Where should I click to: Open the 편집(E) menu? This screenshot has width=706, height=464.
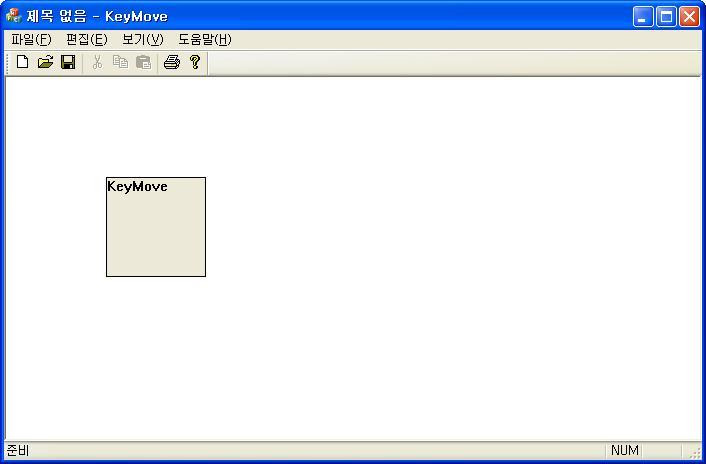[x=86, y=40]
